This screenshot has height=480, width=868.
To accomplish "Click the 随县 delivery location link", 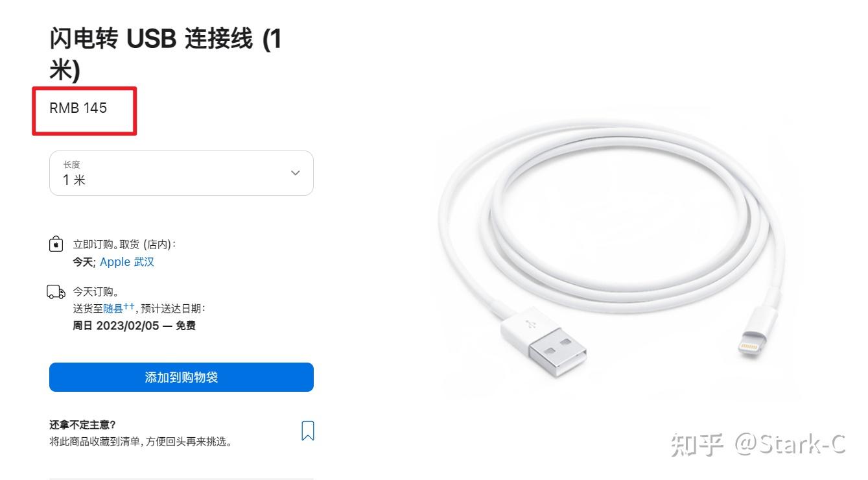I will (113, 309).
